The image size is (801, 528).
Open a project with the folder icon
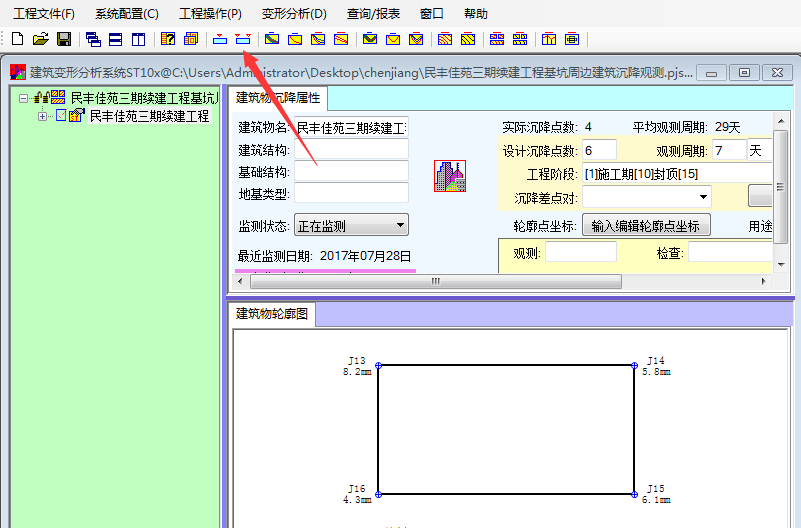coord(40,39)
